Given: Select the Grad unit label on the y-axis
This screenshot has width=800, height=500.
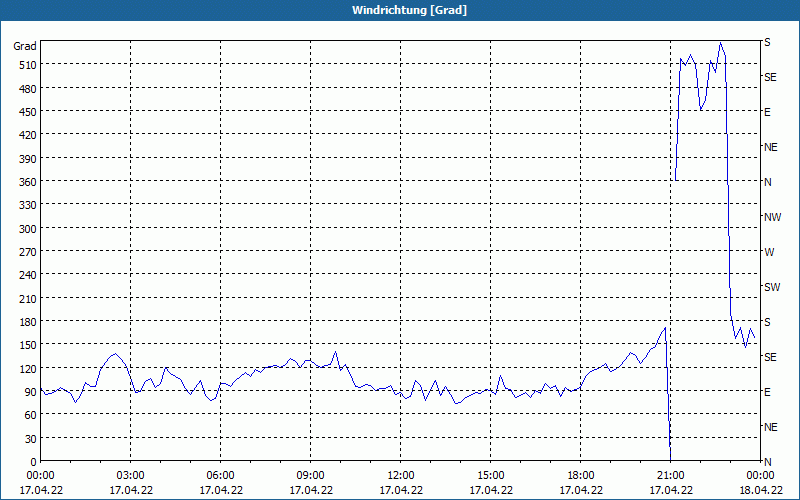Looking at the screenshot, I should (25, 46).
